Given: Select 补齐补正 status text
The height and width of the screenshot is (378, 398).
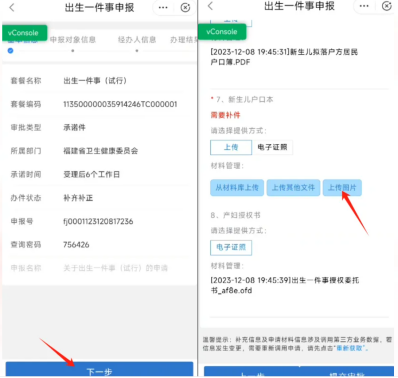Looking at the screenshot, I should 78,198.
